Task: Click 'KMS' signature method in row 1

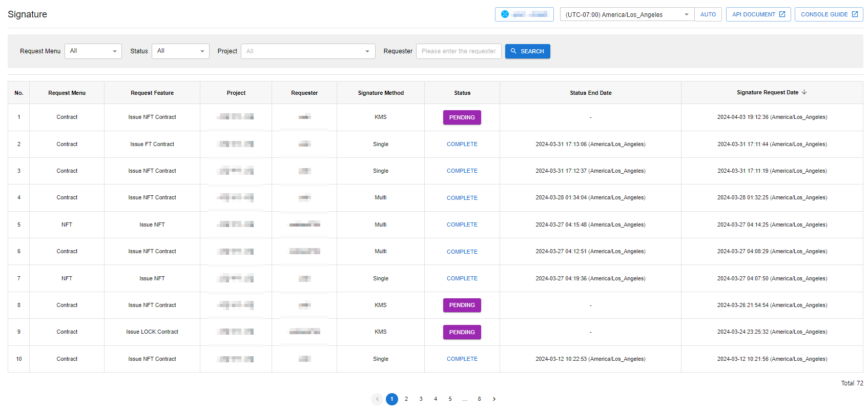Action: pyautogui.click(x=381, y=117)
